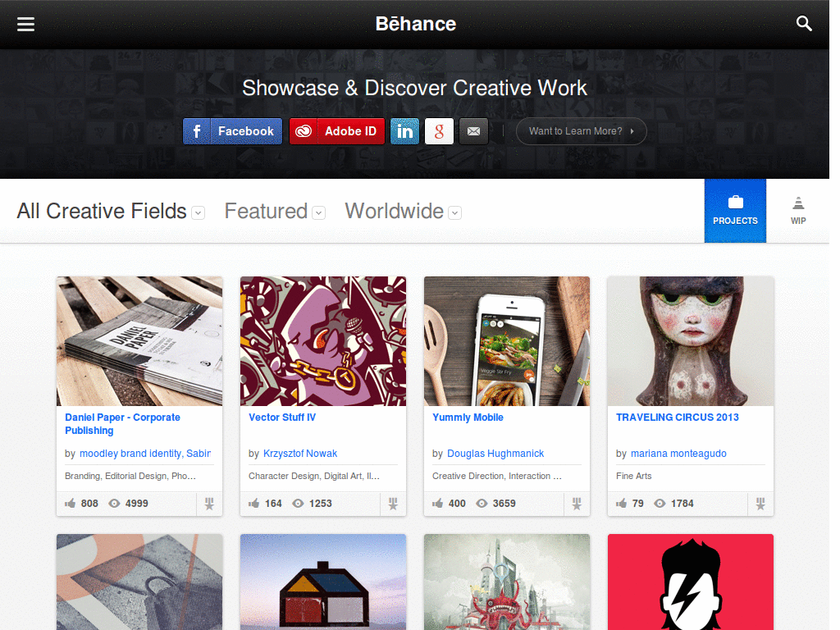This screenshot has width=840, height=630.
Task: Appreciate Daniel Paper with the thumbs-up icon
Action: pyautogui.click(x=71, y=504)
